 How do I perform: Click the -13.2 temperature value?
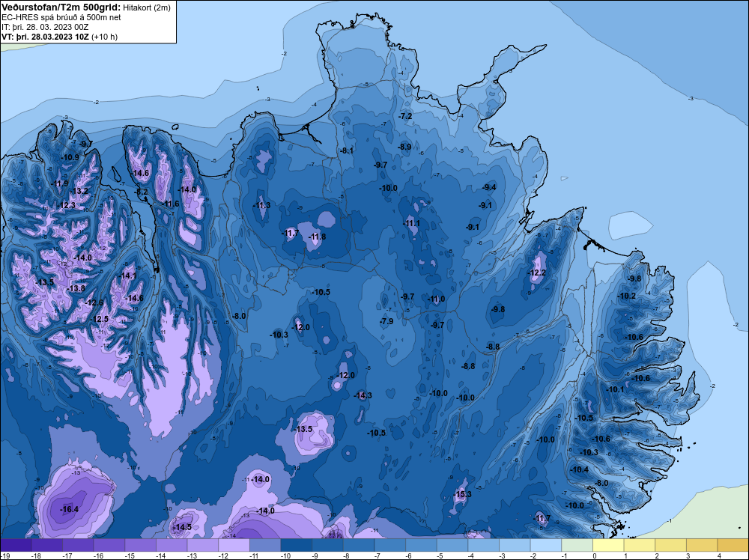(x=79, y=191)
